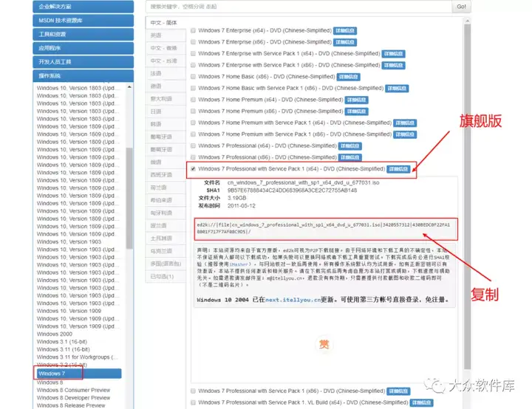The height and width of the screenshot is (409, 532).
Task: Select the plain Windows 8 entry
Action: click(50, 382)
